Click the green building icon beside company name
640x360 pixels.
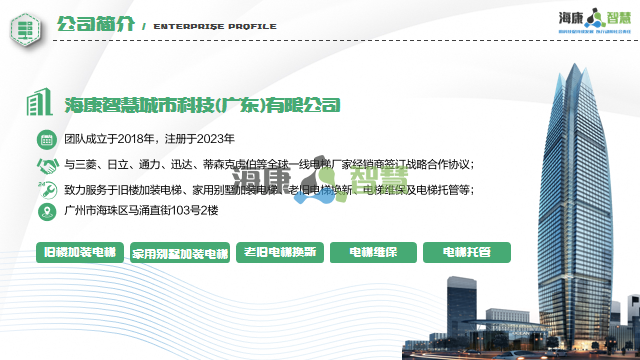pyautogui.click(x=40, y=102)
